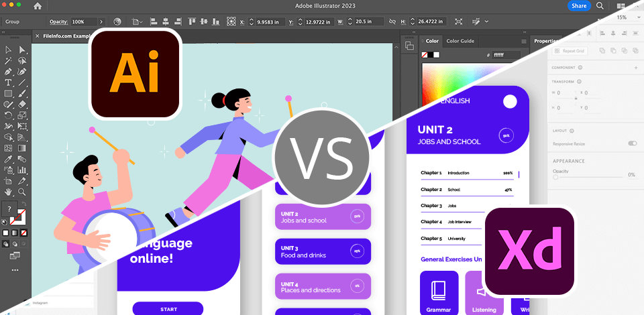
Task: Click the Repeat Grid button in XD
Action: pos(570,51)
